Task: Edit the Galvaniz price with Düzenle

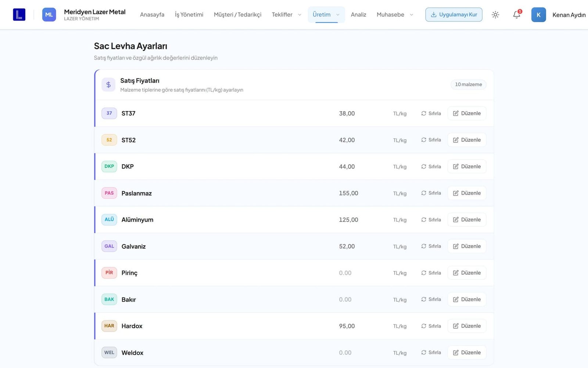Action: 467,246
